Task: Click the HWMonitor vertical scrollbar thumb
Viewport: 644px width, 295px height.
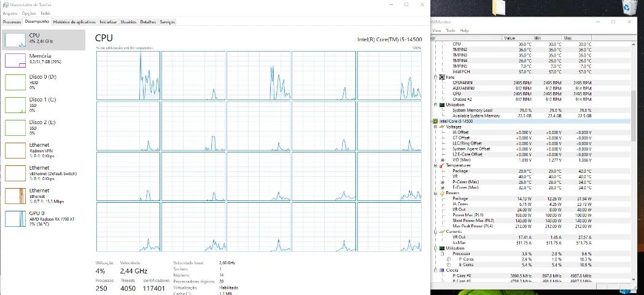Action: coord(634,114)
